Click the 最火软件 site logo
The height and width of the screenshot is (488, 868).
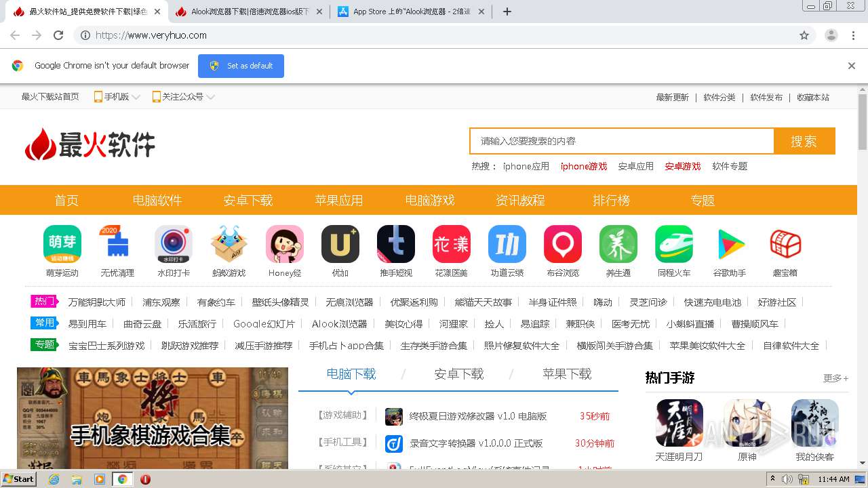click(x=90, y=144)
